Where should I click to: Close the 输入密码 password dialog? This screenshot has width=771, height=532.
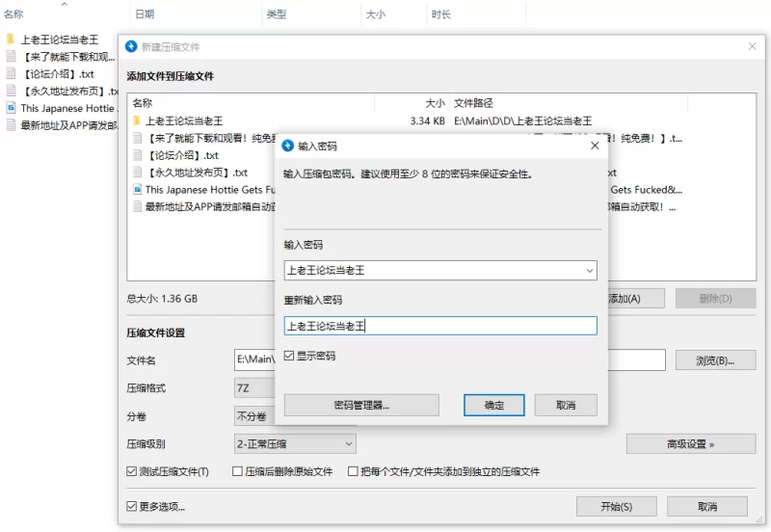[595, 146]
